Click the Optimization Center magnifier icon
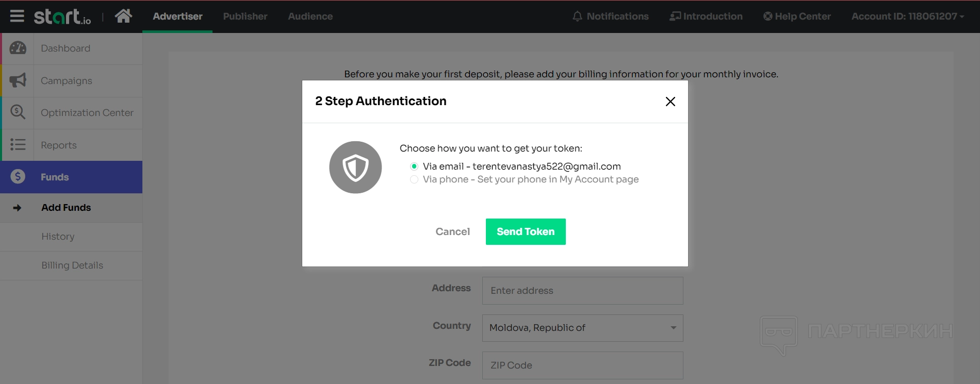 coord(18,112)
